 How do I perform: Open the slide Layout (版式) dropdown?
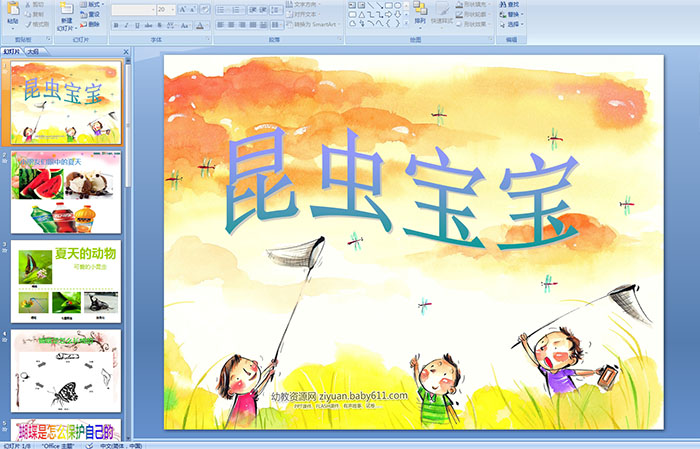pos(92,4)
